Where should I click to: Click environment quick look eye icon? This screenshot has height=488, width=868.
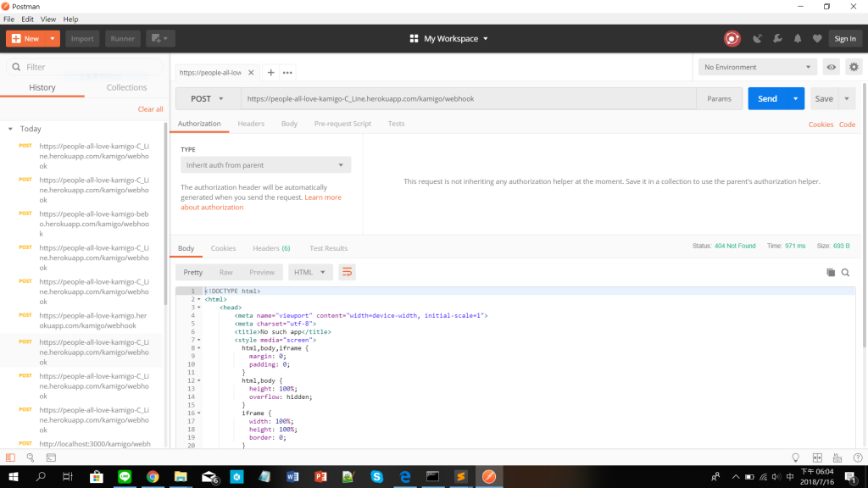point(832,67)
